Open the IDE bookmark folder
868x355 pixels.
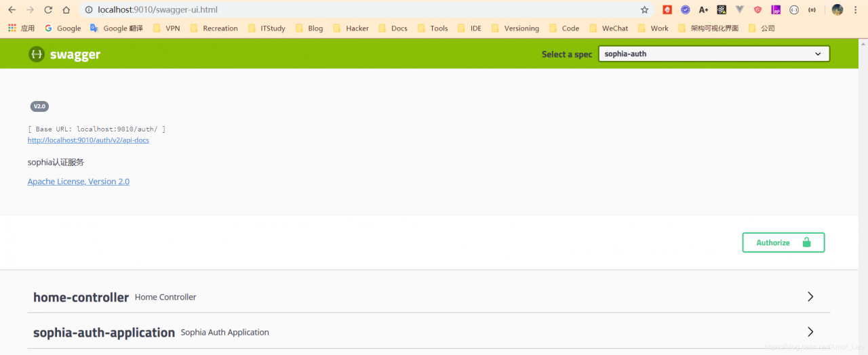pos(470,28)
